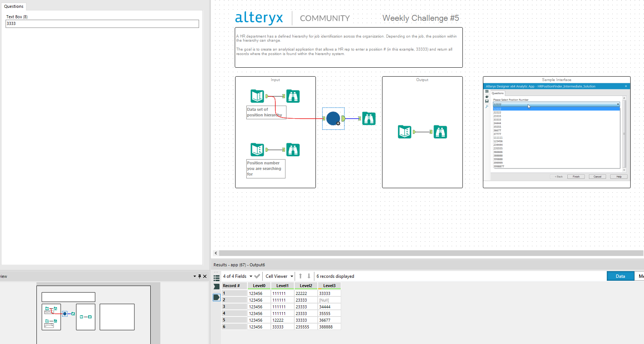Switch to the Questions tab

pos(13,6)
